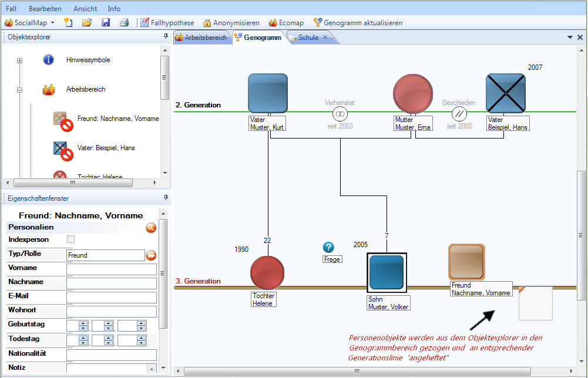Select the Hinweissymbole info icon

coord(48,59)
